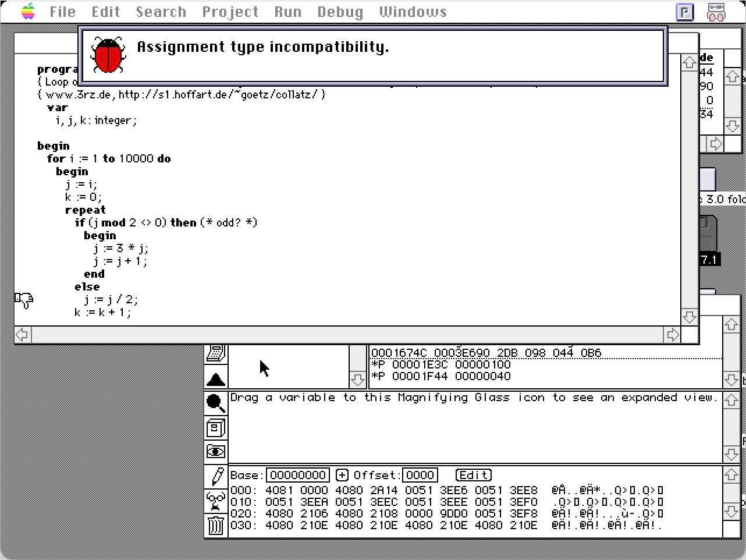Screen dimensions: 746x560
Task: Click the plus button next to Base field
Action: pos(342,475)
